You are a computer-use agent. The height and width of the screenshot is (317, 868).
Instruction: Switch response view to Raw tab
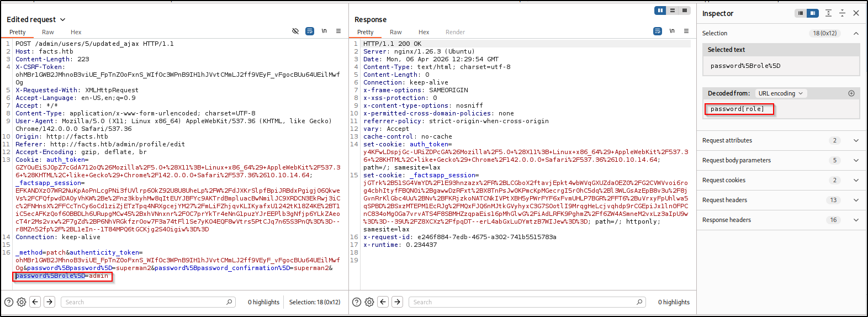(x=396, y=32)
